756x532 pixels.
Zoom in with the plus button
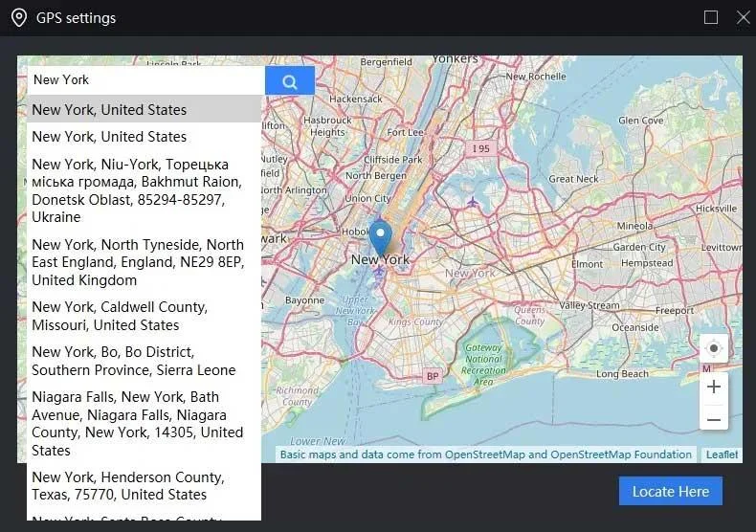713,388
